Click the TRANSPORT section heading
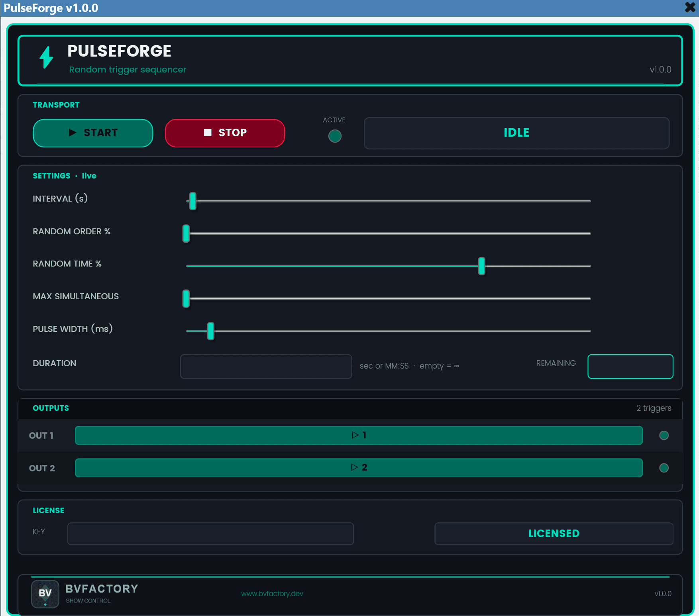 56,105
